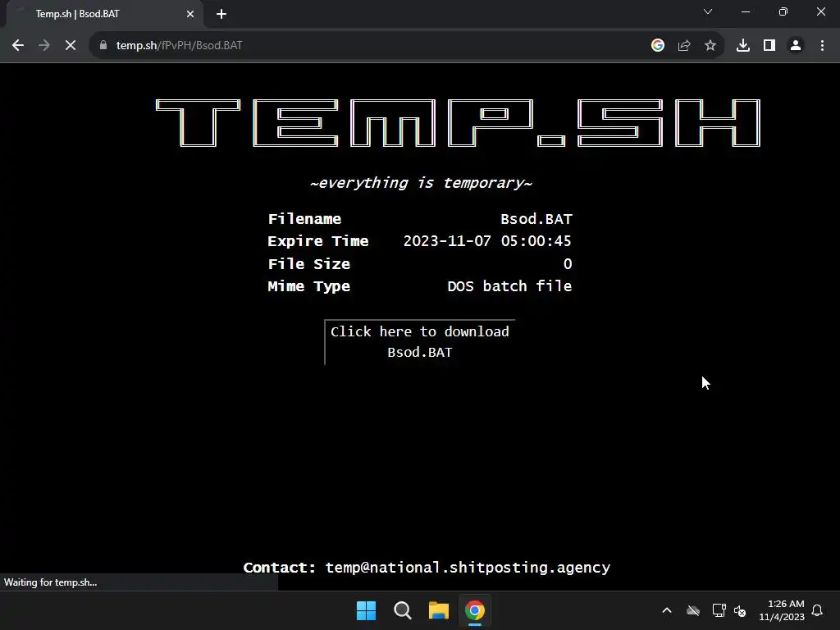The image size is (840, 630).
Task: Bookmark this tab with star icon
Action: [x=710, y=46]
